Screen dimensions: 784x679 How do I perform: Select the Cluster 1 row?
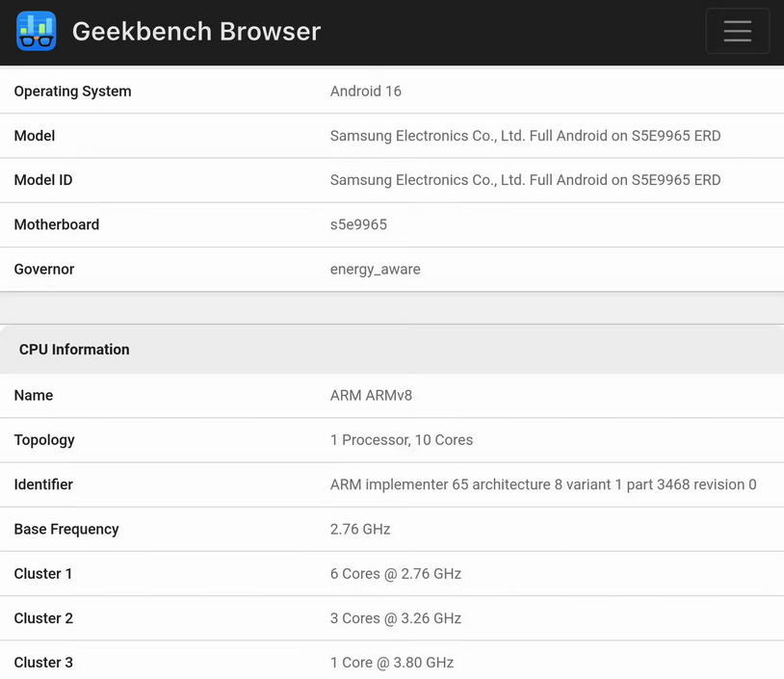(393, 573)
